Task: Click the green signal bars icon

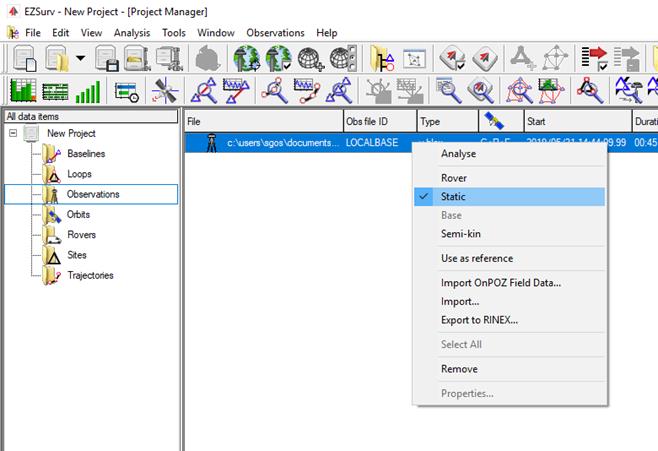Action: tap(88, 91)
